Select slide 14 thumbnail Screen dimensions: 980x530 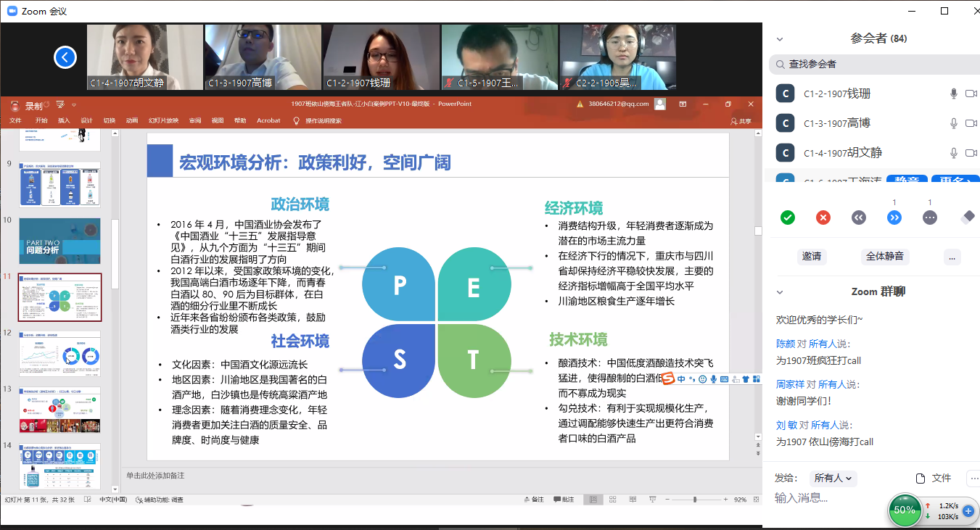click(59, 466)
